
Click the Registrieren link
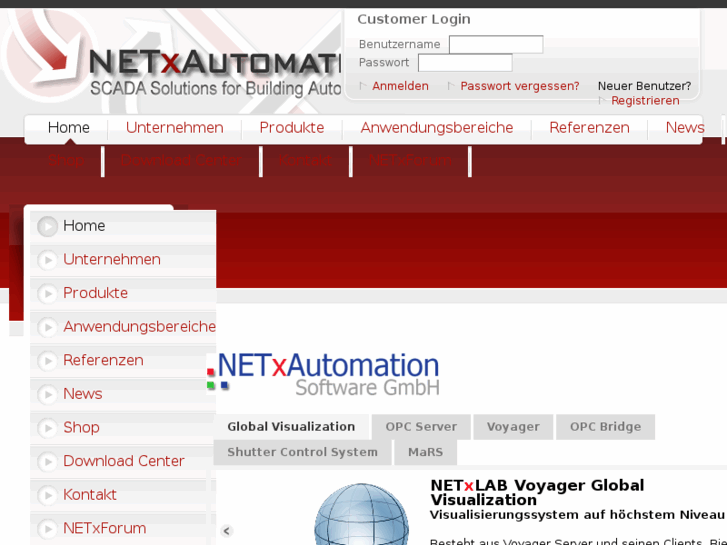(x=645, y=101)
